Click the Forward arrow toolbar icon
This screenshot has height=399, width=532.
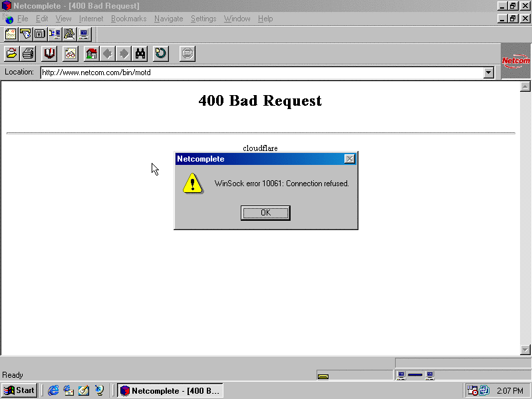coord(124,53)
